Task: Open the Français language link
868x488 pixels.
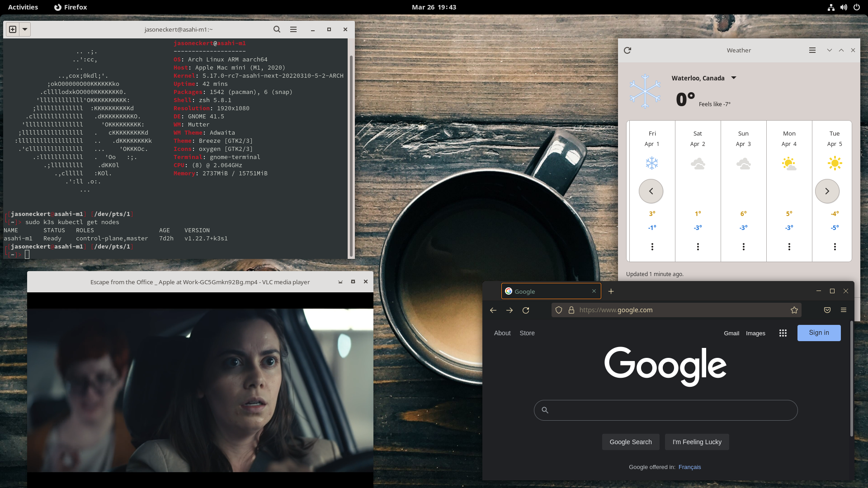Action: pyautogui.click(x=689, y=467)
